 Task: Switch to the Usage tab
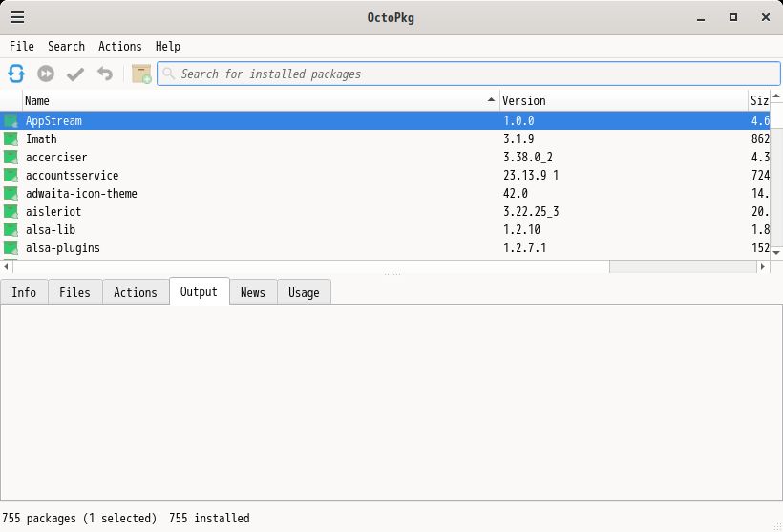coord(304,292)
